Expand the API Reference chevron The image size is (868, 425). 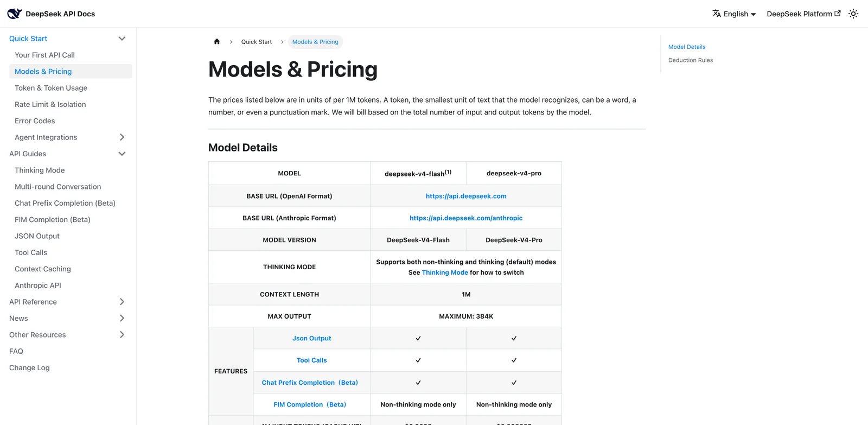tap(122, 302)
